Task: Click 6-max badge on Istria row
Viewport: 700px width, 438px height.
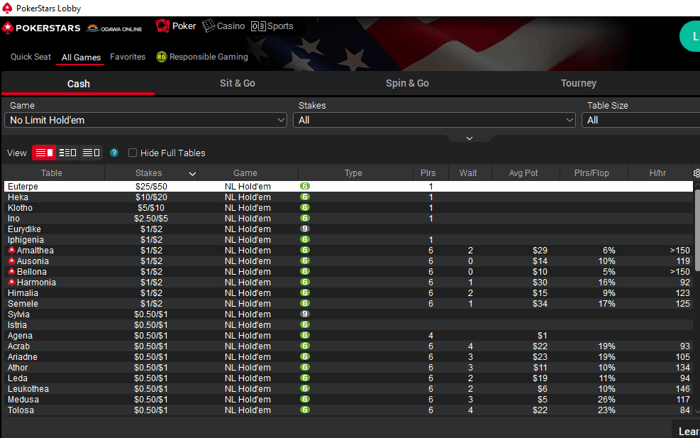Action: point(305,325)
